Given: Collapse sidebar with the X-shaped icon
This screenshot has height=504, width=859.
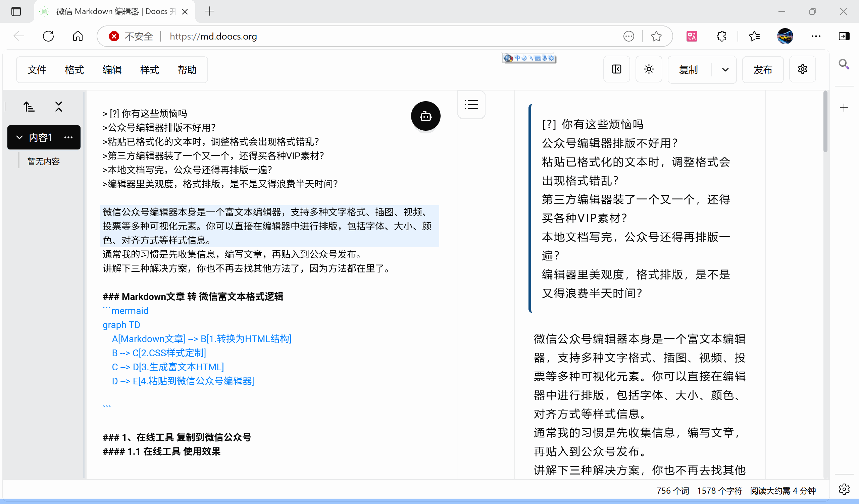Looking at the screenshot, I should pos(59,107).
